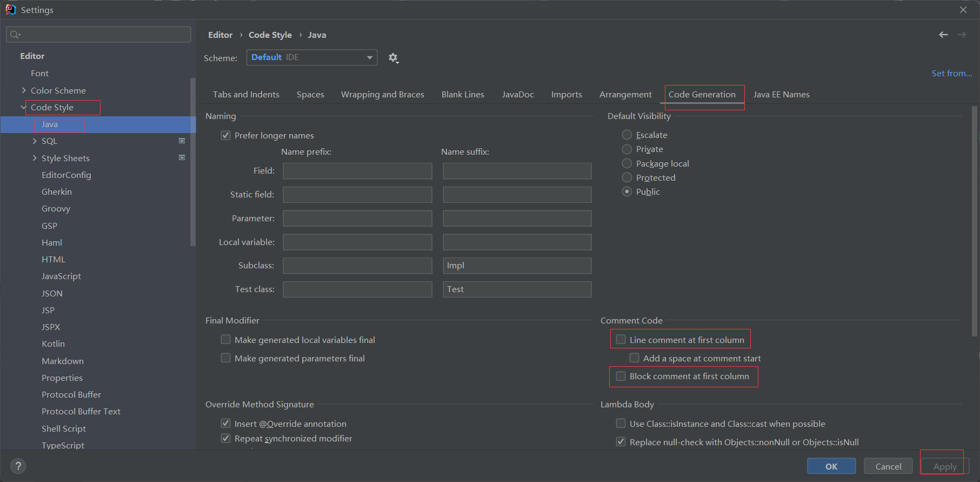The image size is (980, 482).
Task: Switch to the Imports tab
Action: click(x=566, y=94)
